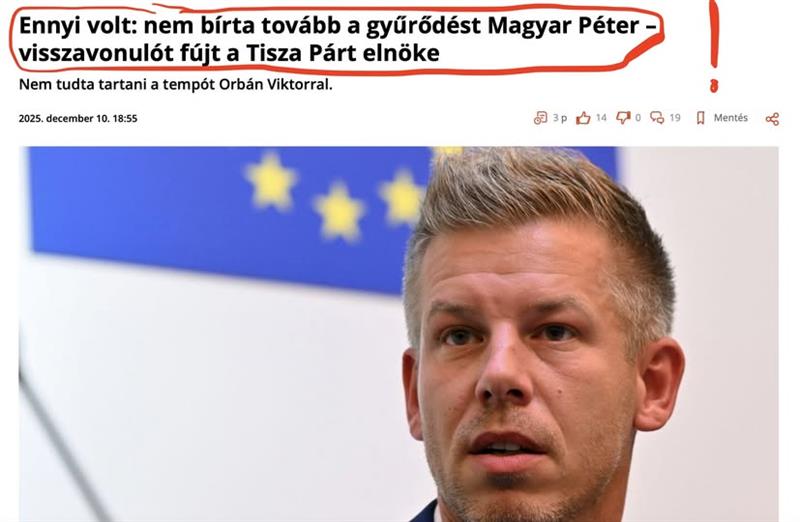The width and height of the screenshot is (800, 522).
Task: Click Magyar Péter name in the headline
Action: point(563,26)
